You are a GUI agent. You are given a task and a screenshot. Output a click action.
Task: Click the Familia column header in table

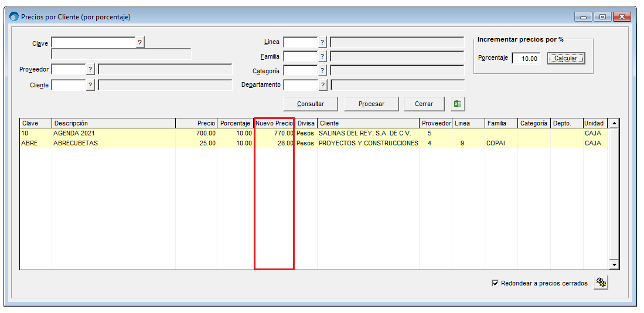coord(502,123)
